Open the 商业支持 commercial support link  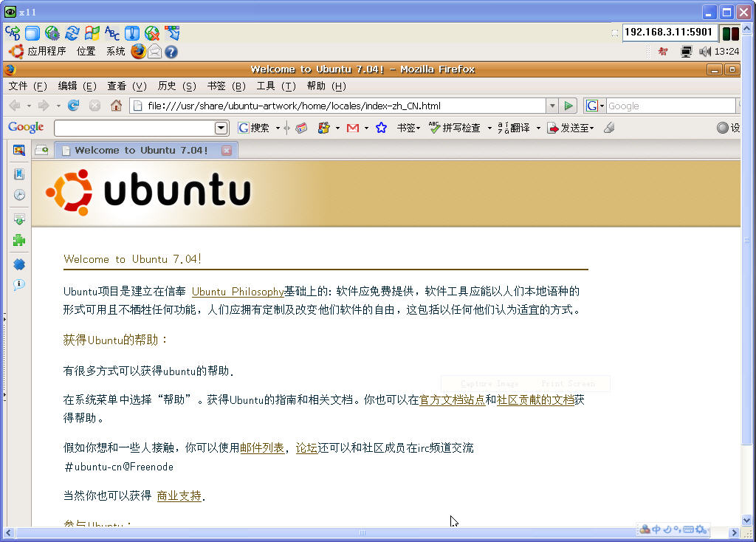pos(179,495)
